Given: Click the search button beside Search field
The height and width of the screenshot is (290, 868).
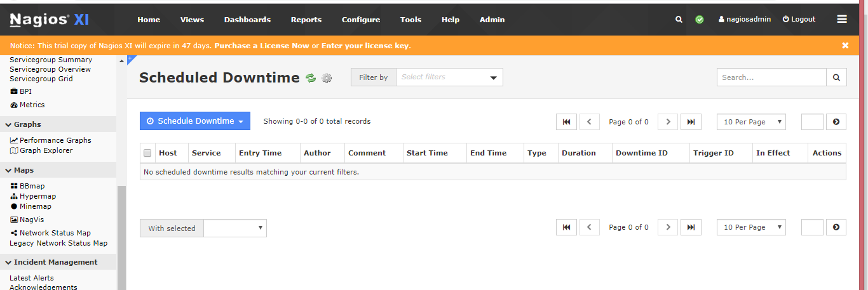Looking at the screenshot, I should coord(836,77).
